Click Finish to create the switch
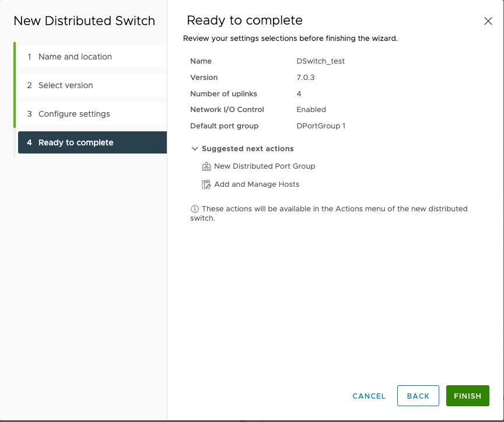The height and width of the screenshot is (422, 504). click(x=467, y=396)
